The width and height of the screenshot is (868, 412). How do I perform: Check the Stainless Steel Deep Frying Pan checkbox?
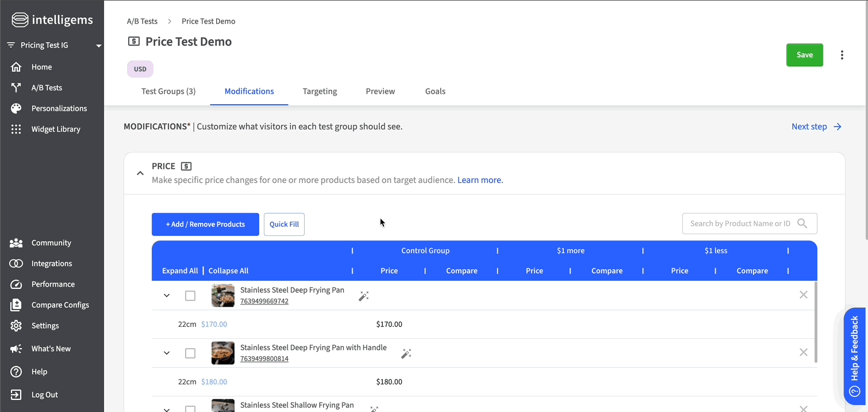pyautogui.click(x=190, y=296)
